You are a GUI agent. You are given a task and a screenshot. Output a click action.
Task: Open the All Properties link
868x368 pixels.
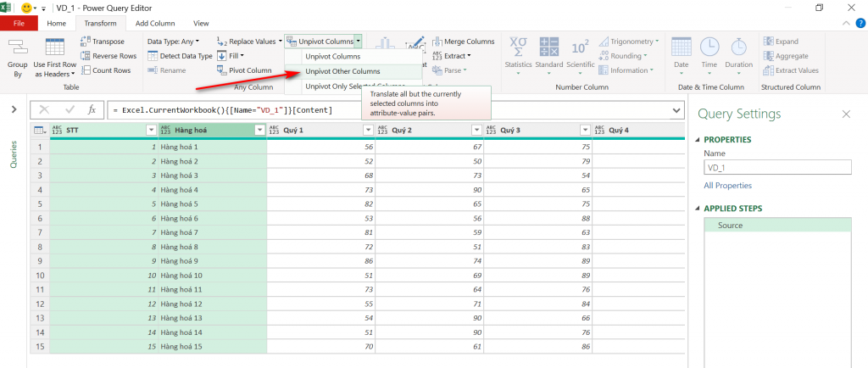click(727, 186)
